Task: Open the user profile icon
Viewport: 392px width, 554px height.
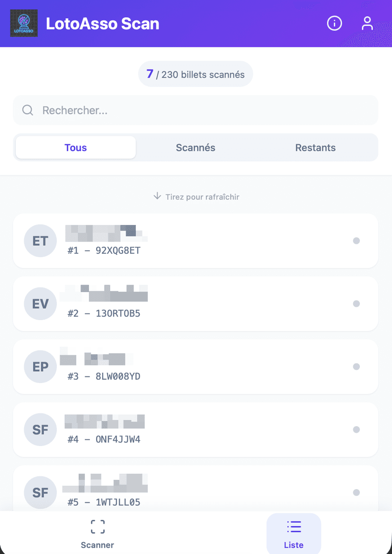Action: [x=367, y=23]
